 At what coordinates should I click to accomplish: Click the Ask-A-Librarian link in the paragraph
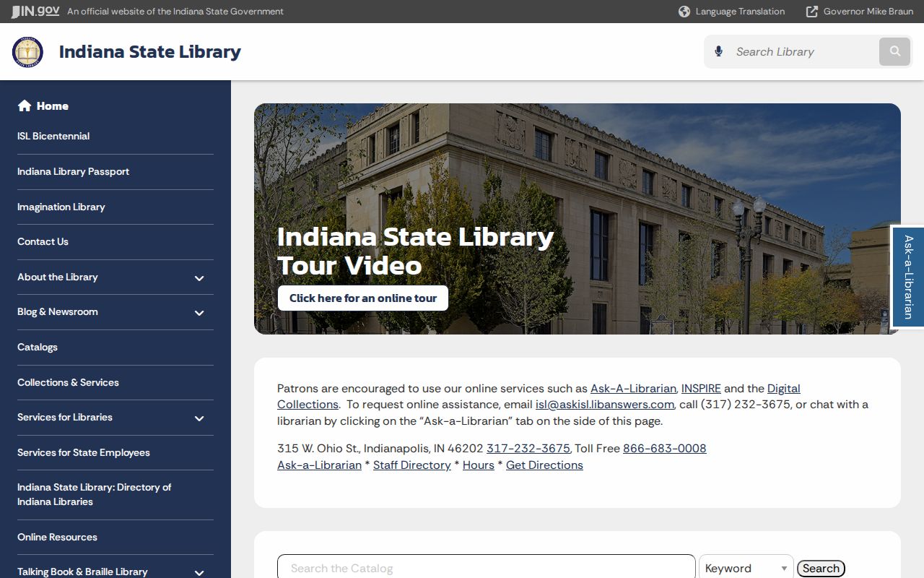point(633,388)
